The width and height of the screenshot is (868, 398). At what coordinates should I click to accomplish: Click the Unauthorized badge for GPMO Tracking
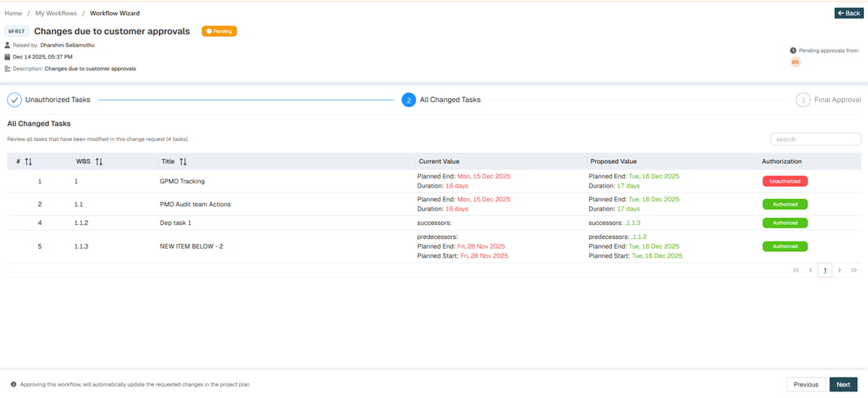tap(785, 181)
